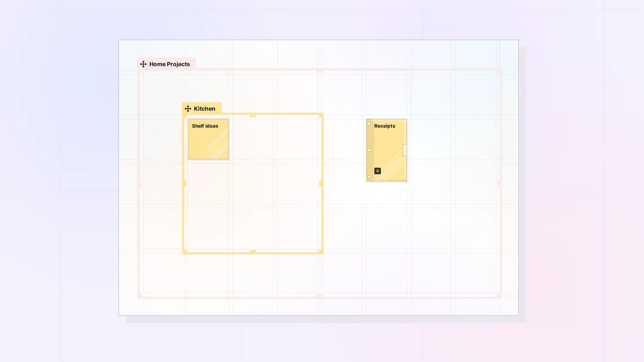Select the Kitchen frame title

point(205,109)
